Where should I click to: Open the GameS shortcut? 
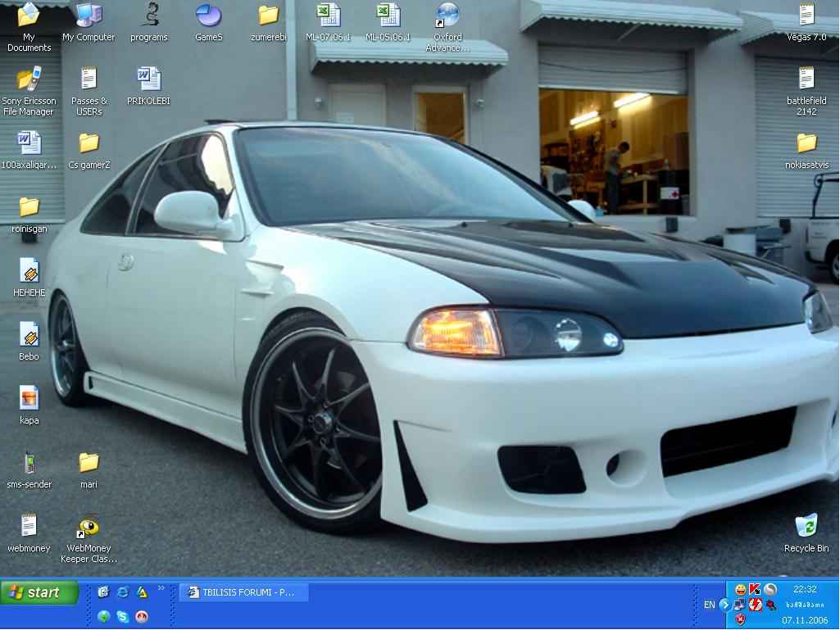pos(207,16)
